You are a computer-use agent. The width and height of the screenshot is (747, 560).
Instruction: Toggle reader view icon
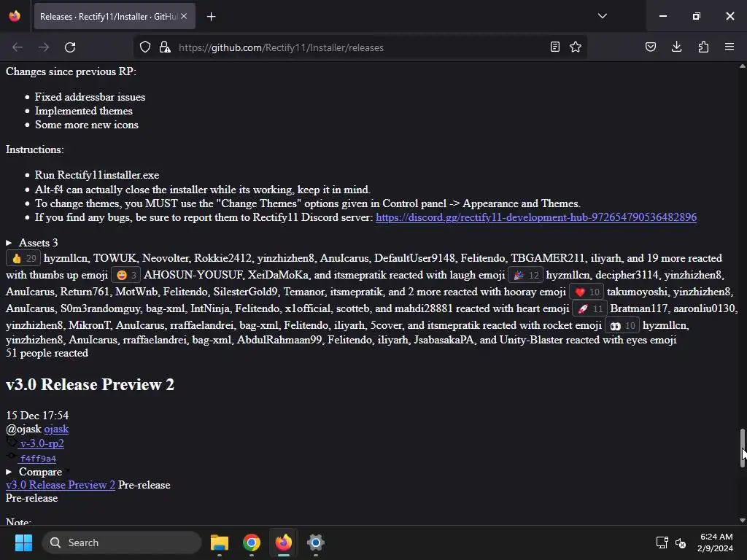point(554,47)
